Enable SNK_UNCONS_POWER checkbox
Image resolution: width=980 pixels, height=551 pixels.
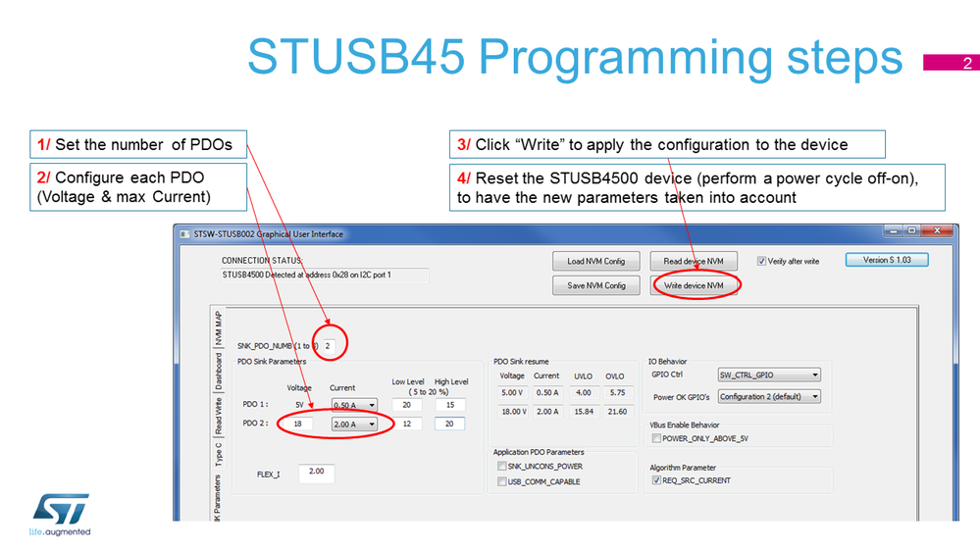tap(501, 466)
